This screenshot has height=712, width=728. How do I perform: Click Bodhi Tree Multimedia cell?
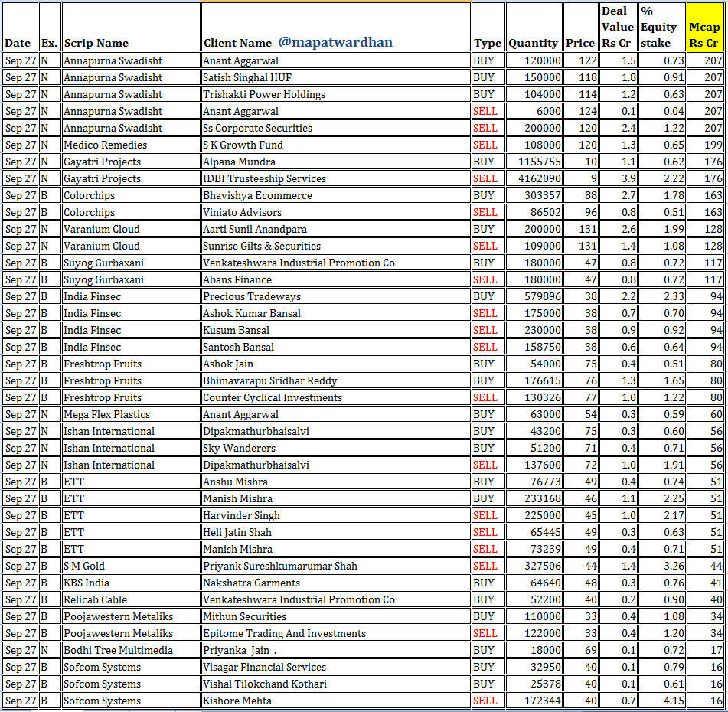click(132, 650)
